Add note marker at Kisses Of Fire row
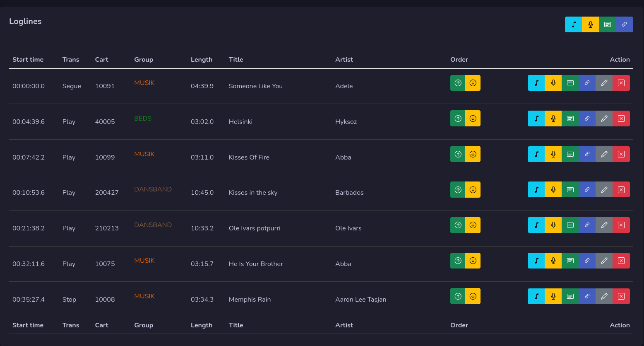The width and height of the screenshot is (644, 346). (x=570, y=154)
